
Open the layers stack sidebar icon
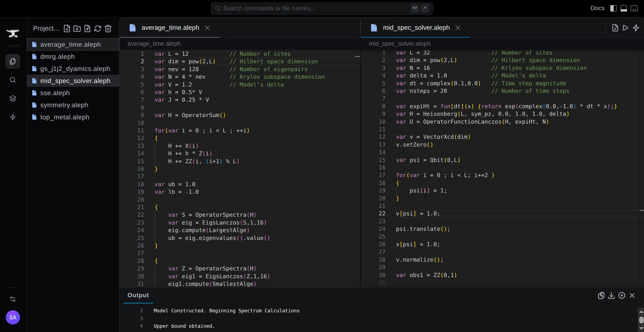tap(13, 99)
